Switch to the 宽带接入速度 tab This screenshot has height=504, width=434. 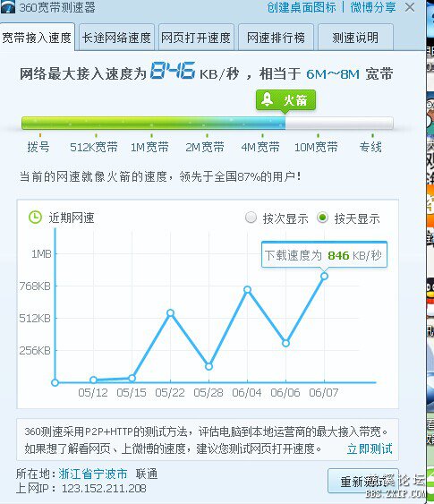[37, 38]
